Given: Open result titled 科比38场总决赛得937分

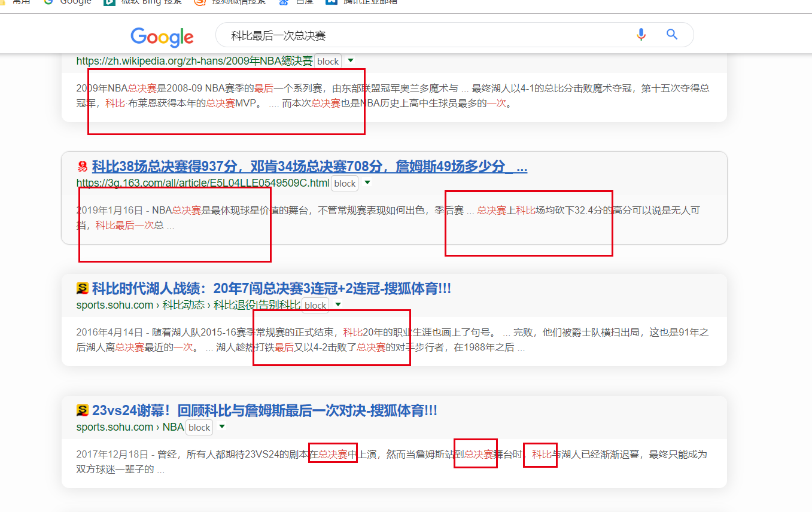Looking at the screenshot, I should pyautogui.click(x=309, y=167).
